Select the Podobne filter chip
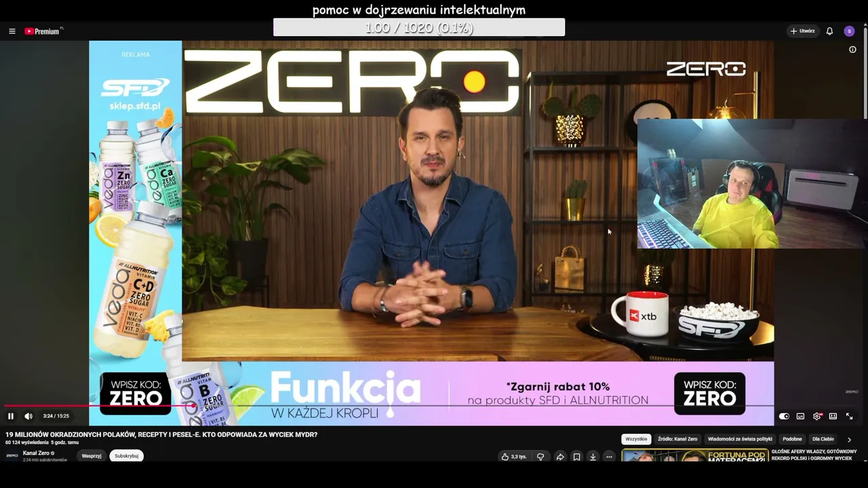Image resolution: width=868 pixels, height=488 pixels. [x=792, y=439]
